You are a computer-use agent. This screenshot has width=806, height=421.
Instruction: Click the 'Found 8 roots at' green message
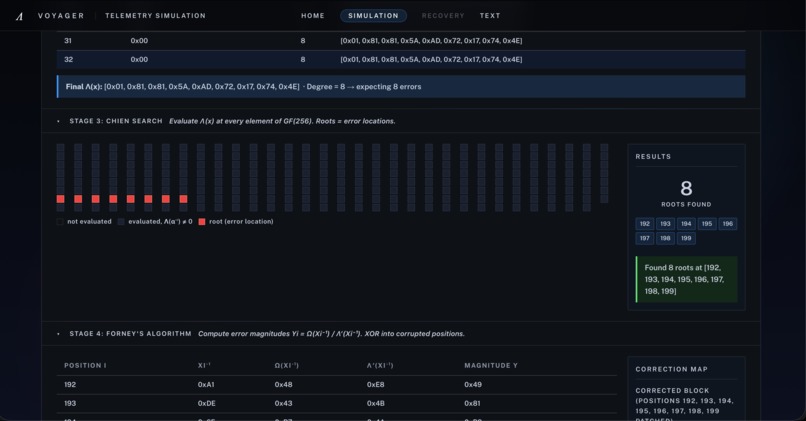pyautogui.click(x=686, y=279)
